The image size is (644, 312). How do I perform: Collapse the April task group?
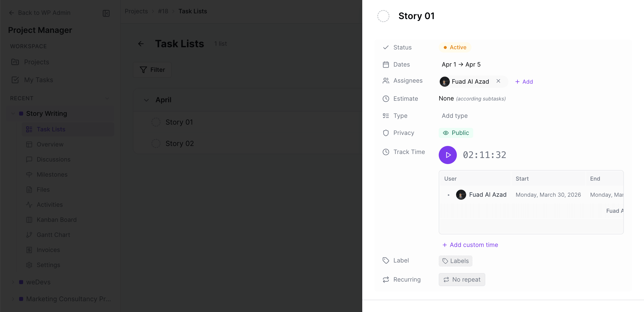146,100
